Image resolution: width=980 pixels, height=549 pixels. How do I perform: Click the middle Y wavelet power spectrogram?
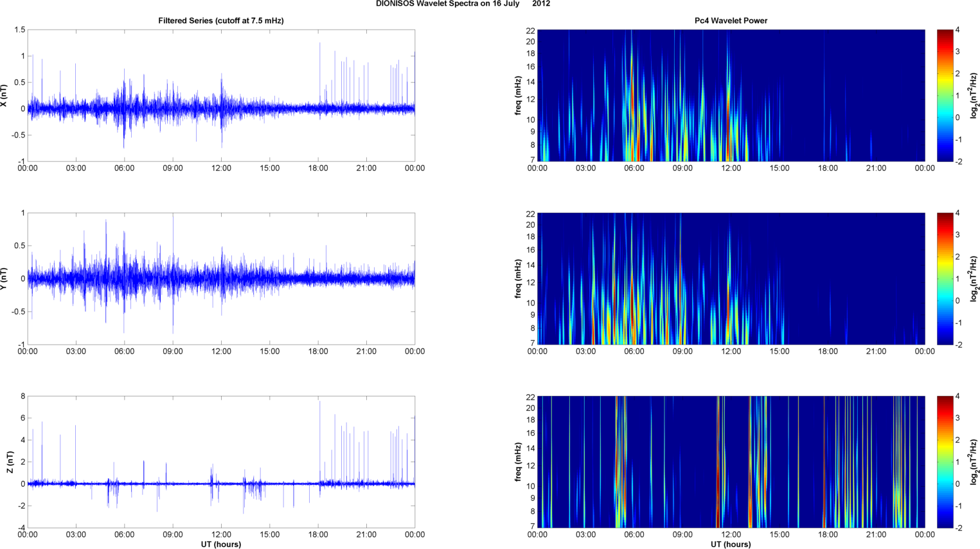click(x=731, y=278)
